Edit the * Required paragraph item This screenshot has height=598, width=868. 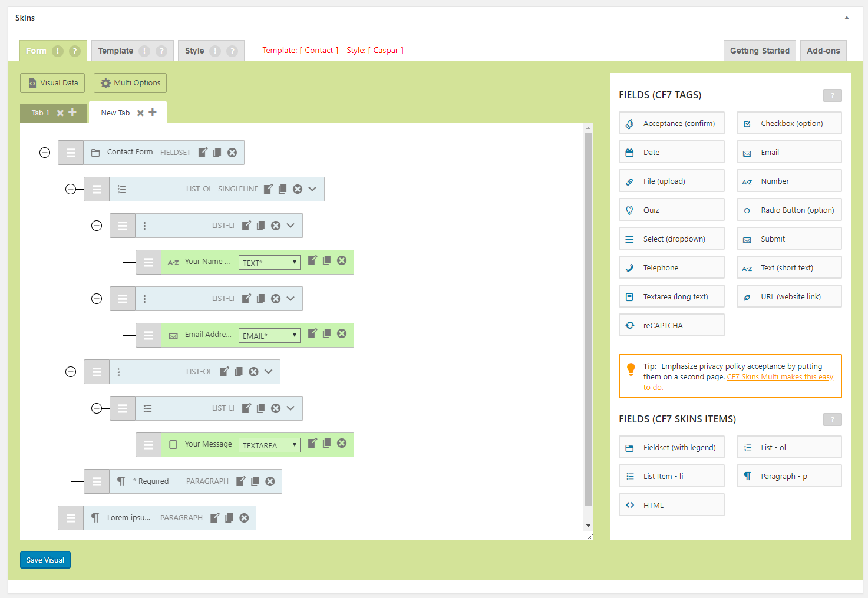click(240, 481)
